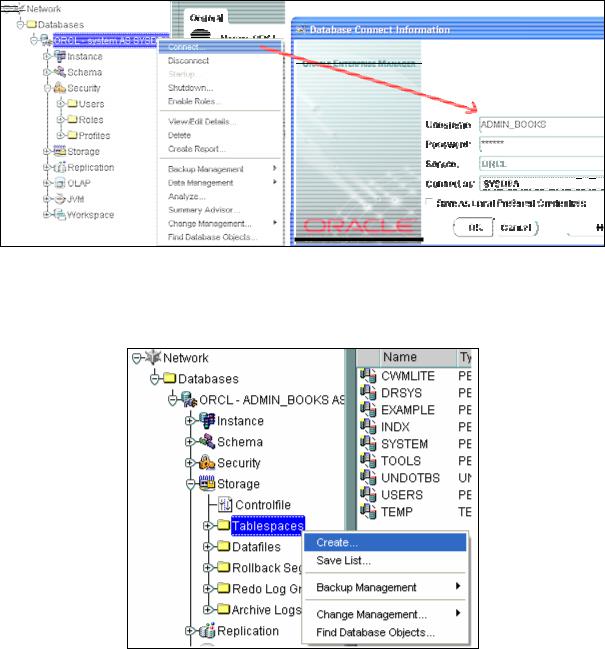Choose Connect from context menu
This screenshot has height=649, width=605.
pos(221,47)
